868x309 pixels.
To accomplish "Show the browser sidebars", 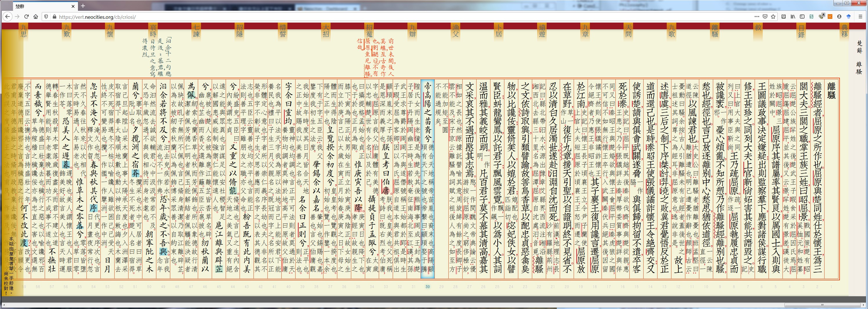I will (802, 17).
